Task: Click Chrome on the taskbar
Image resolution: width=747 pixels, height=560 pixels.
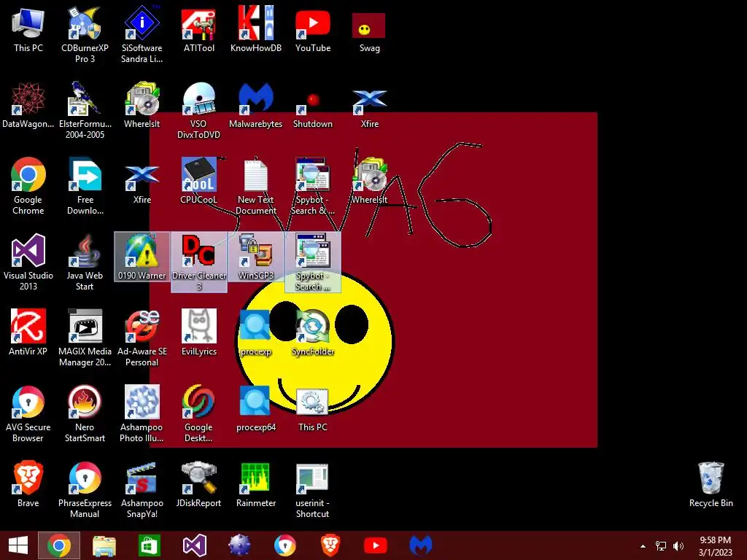Action: pyautogui.click(x=59, y=545)
